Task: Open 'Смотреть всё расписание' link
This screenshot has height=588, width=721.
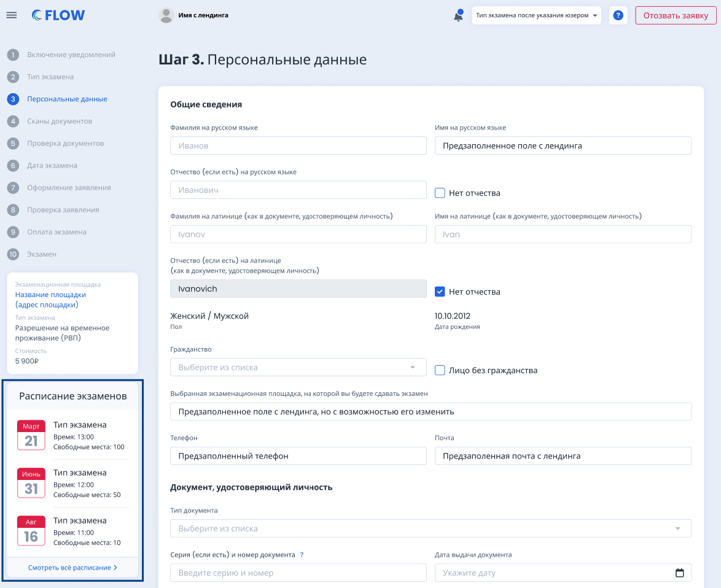Action: [x=72, y=568]
